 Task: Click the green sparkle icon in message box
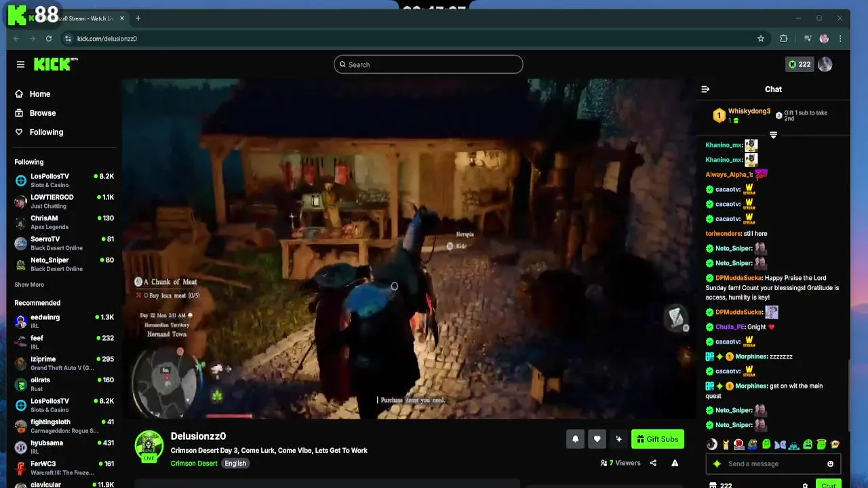coord(717,464)
